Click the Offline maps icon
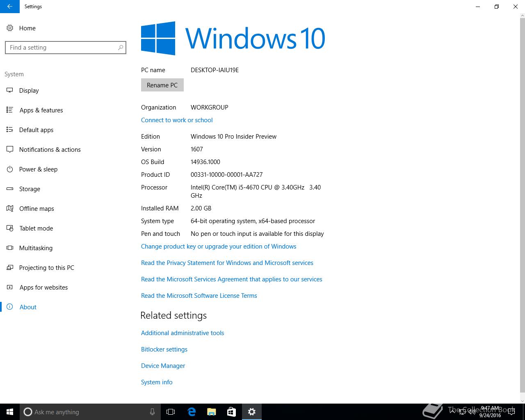 click(x=10, y=208)
